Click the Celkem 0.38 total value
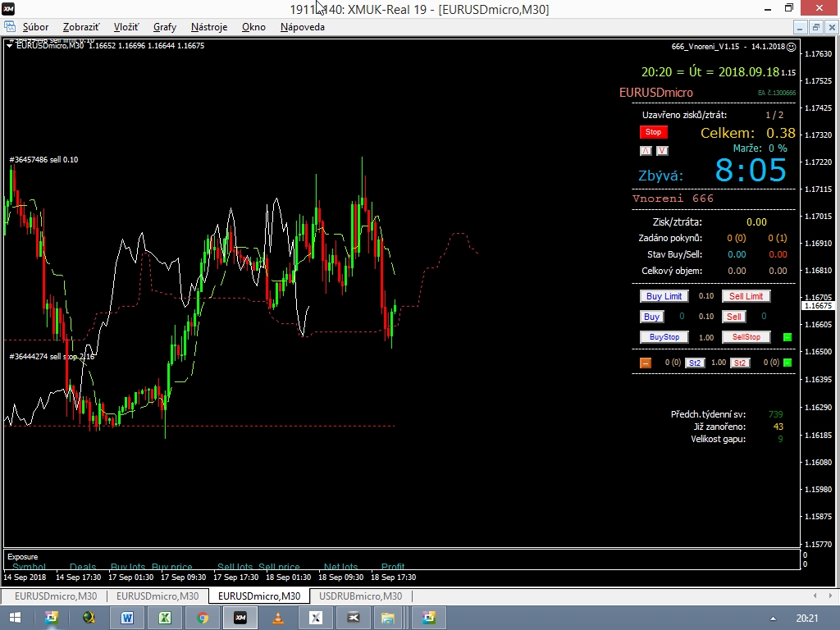 tap(781, 133)
